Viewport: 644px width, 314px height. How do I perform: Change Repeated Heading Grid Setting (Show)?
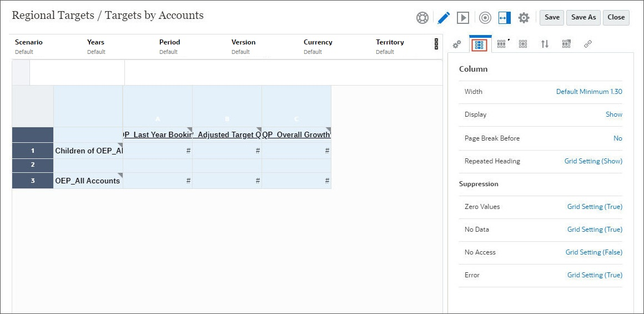tap(593, 161)
